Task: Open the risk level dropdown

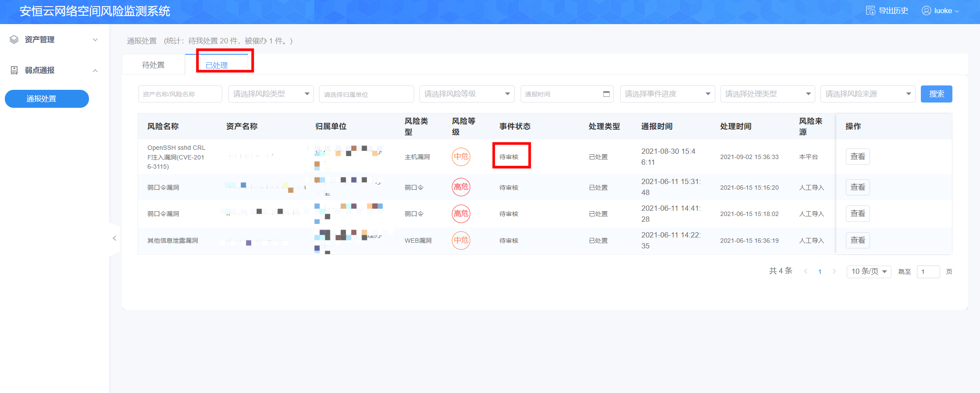Action: 466,94
